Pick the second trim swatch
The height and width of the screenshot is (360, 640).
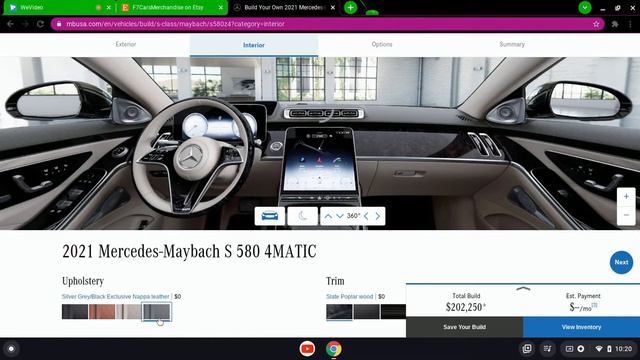366,312
